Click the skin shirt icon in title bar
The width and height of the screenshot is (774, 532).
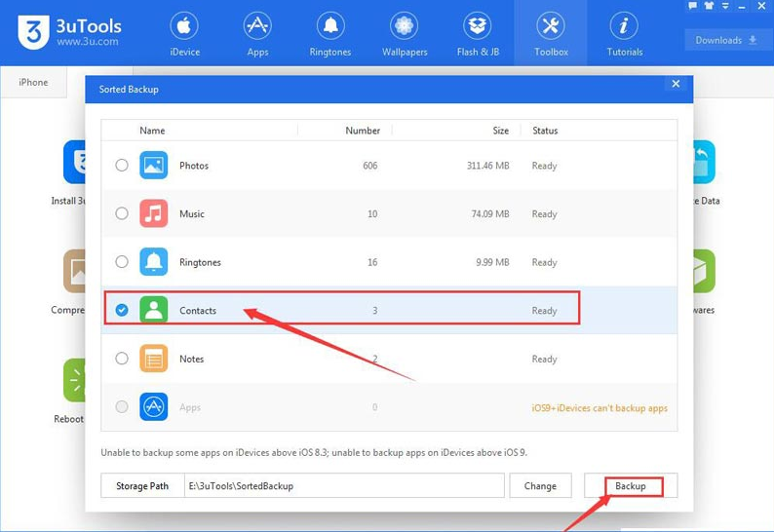click(710, 6)
